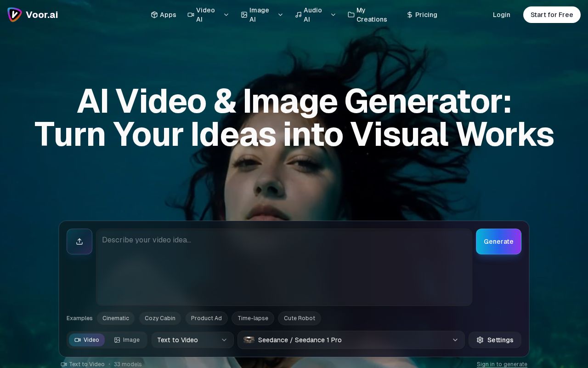588x368 pixels.
Task: Open the Text to Video dropdown
Action: 192,340
